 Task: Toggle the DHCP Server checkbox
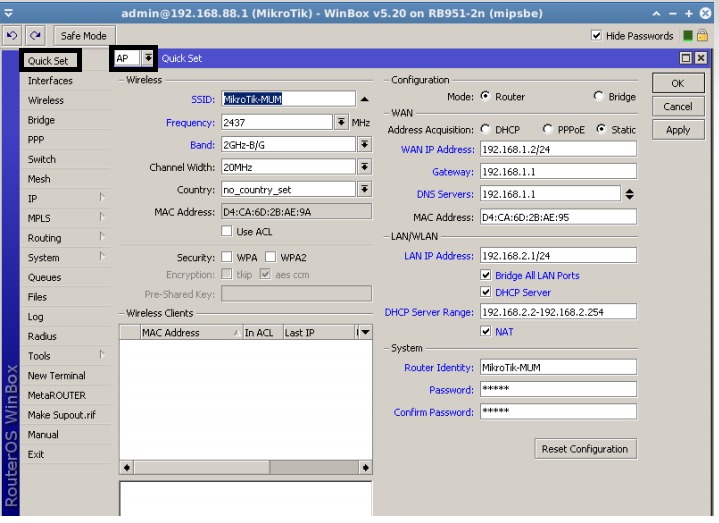tap(486, 292)
